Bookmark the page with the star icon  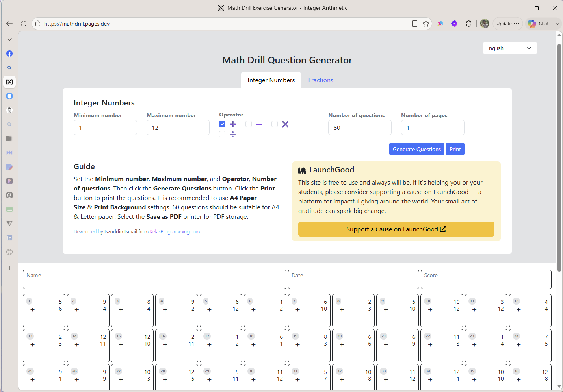[426, 24]
